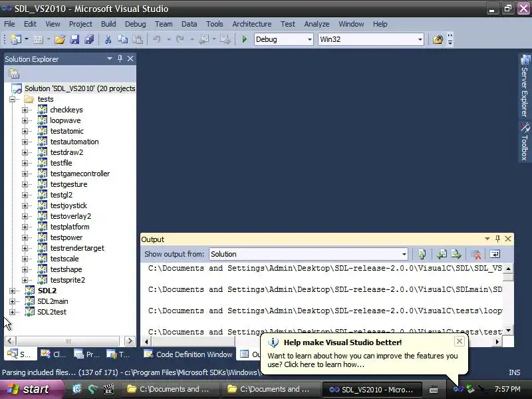Expand the checkkeys project node
Image resolution: width=532 pixels, height=399 pixels.
pyautogui.click(x=25, y=110)
